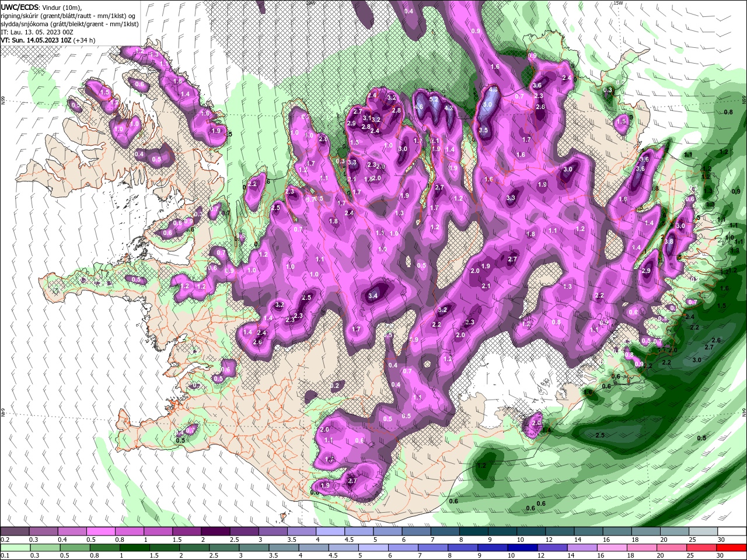Click the pale green 0.1 rain legend swatch
Viewport: 747px width, 560px height.
[x=15, y=548]
